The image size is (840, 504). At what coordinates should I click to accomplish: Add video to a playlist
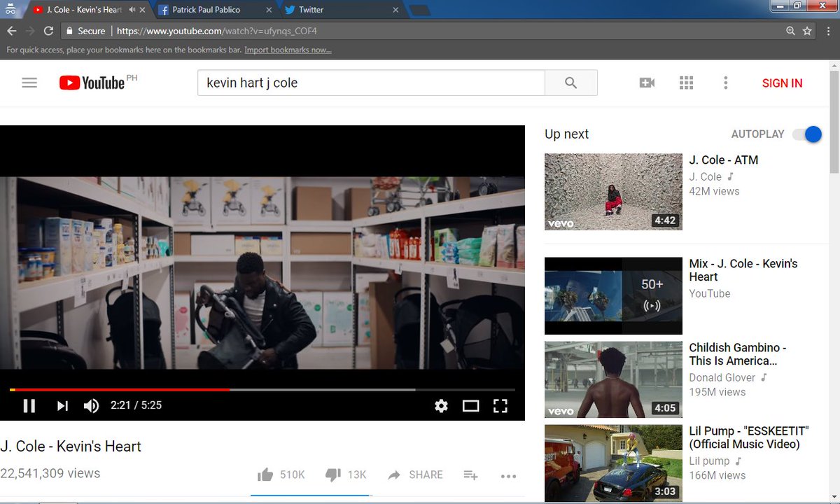pos(470,475)
